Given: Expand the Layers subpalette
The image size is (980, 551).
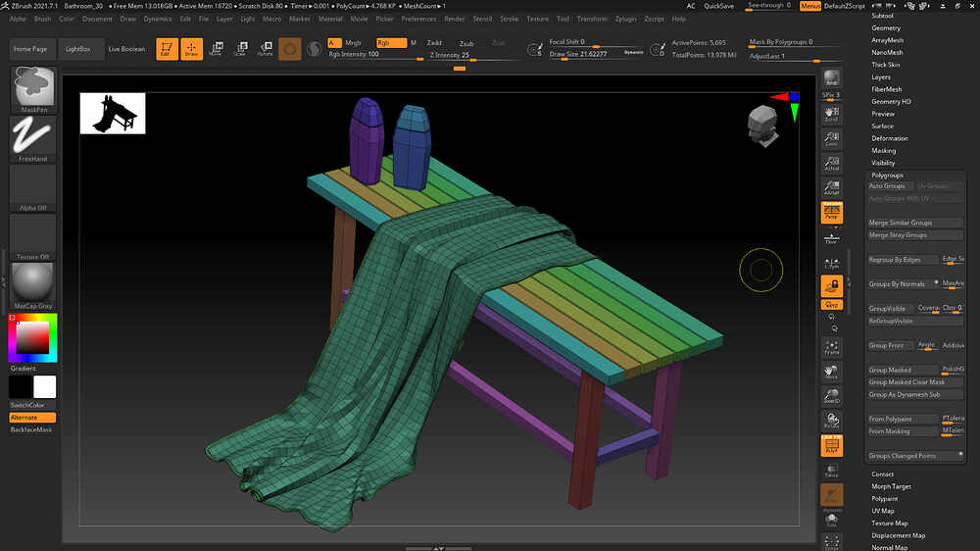Looking at the screenshot, I should [881, 76].
